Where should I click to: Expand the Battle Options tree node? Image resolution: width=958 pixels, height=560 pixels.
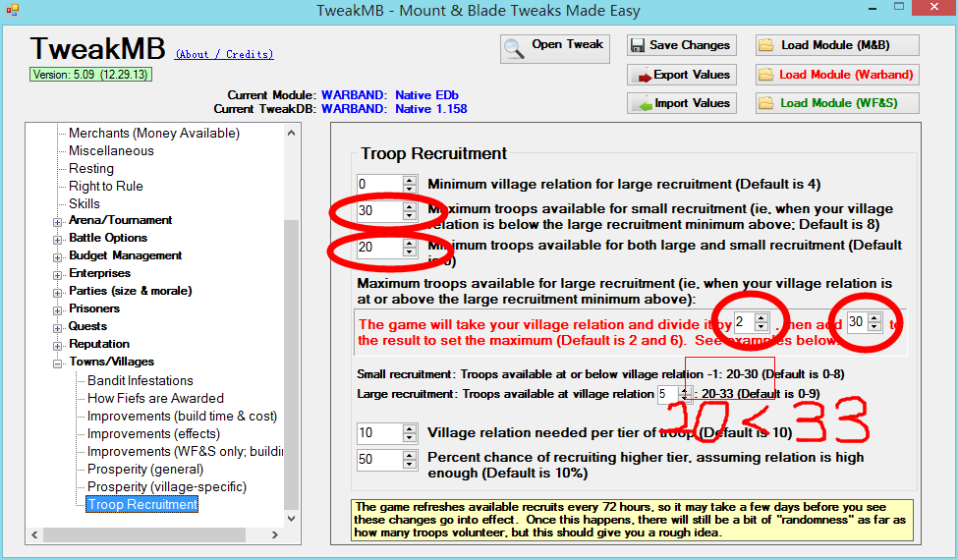(x=57, y=240)
